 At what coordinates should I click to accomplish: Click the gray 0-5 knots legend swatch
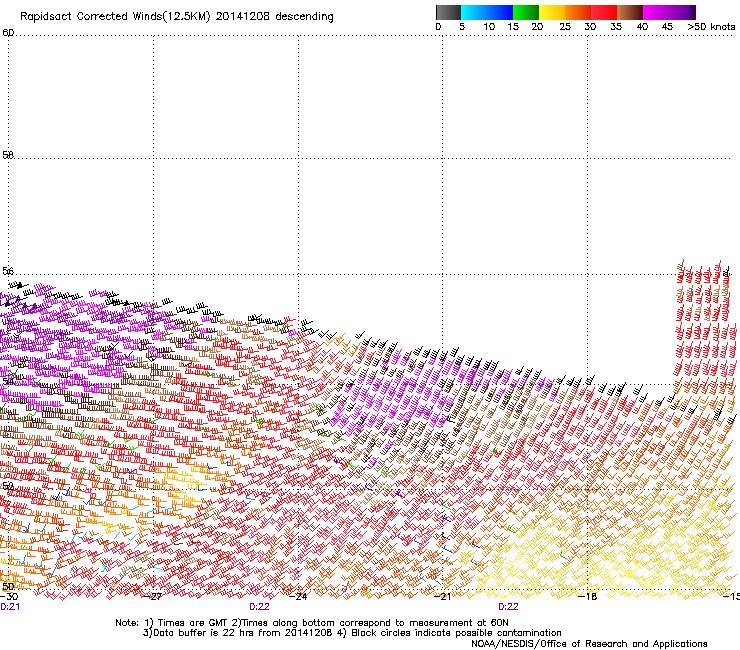(x=448, y=12)
